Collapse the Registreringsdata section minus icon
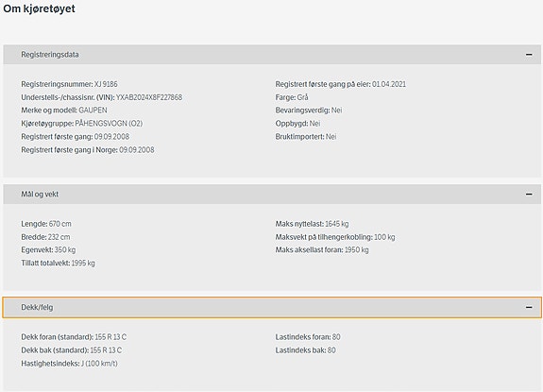Screen dimensions: 543x392 (x=529, y=55)
